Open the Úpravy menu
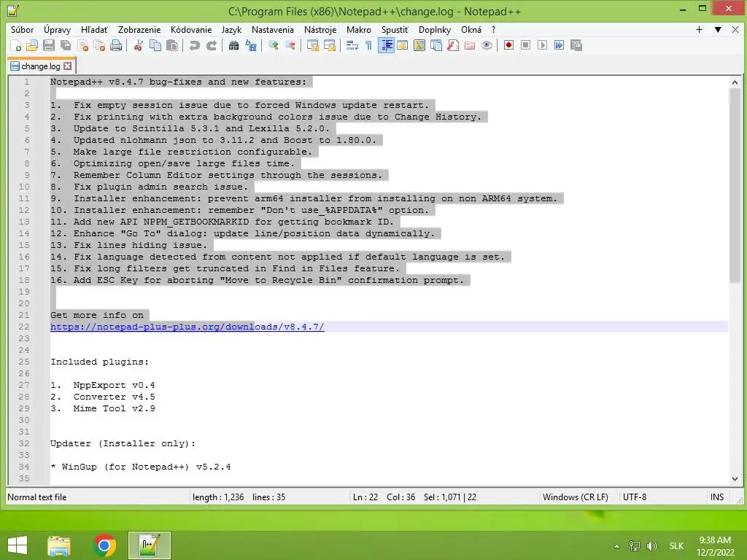This screenshot has height=560, width=747. coord(57,29)
